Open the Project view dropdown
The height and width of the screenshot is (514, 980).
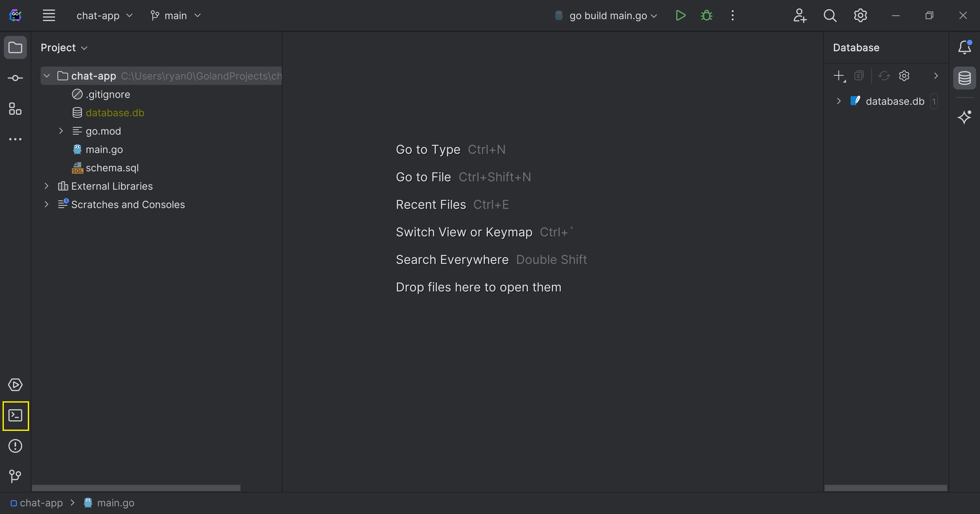(64, 48)
